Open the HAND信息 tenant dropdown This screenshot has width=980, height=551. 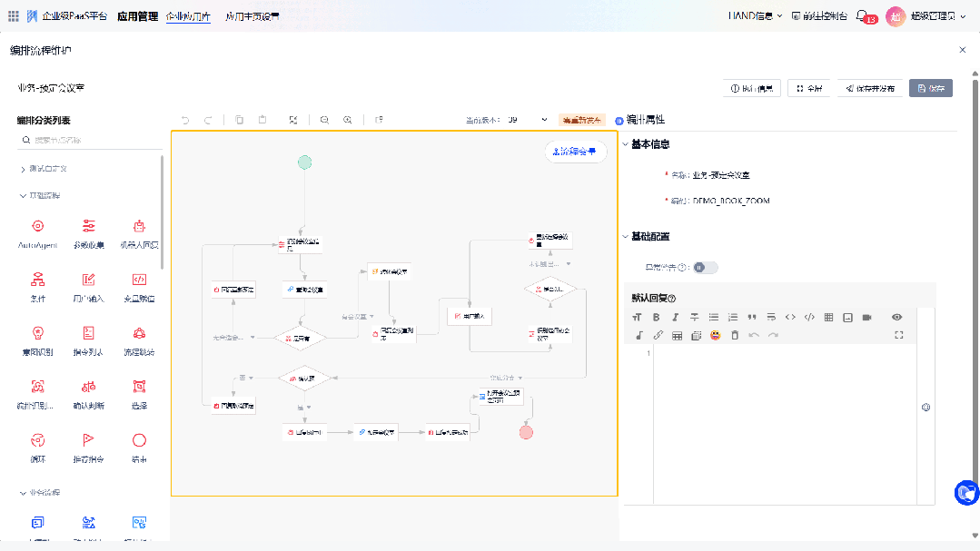755,15
